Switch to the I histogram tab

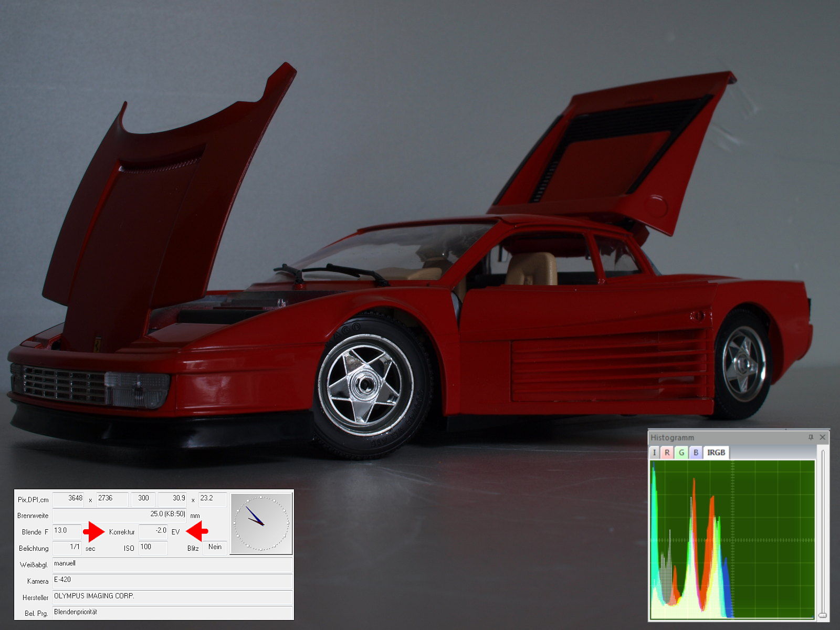[x=654, y=453]
